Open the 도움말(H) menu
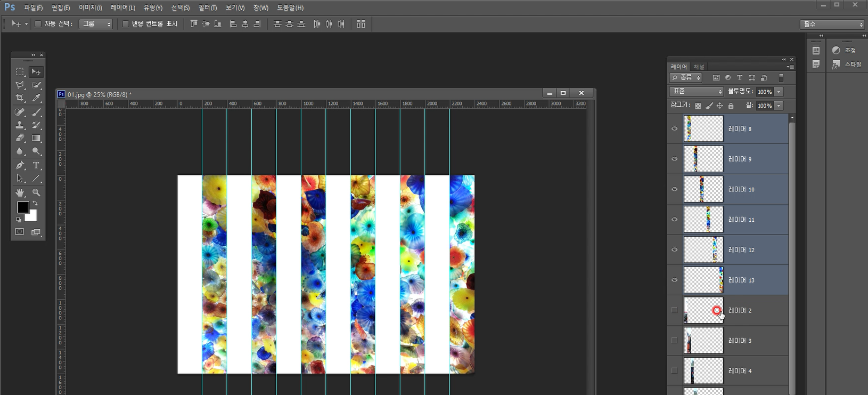The height and width of the screenshot is (395, 868). 290,8
